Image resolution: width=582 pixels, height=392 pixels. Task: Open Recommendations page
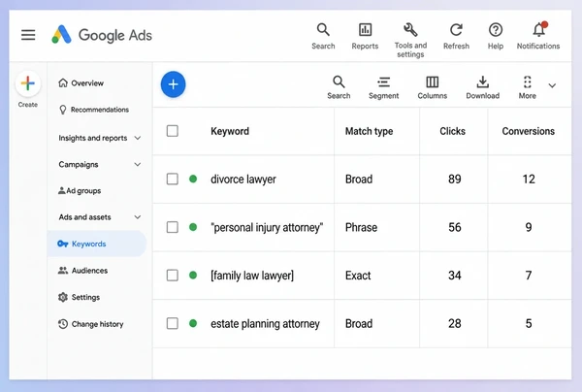point(94,110)
